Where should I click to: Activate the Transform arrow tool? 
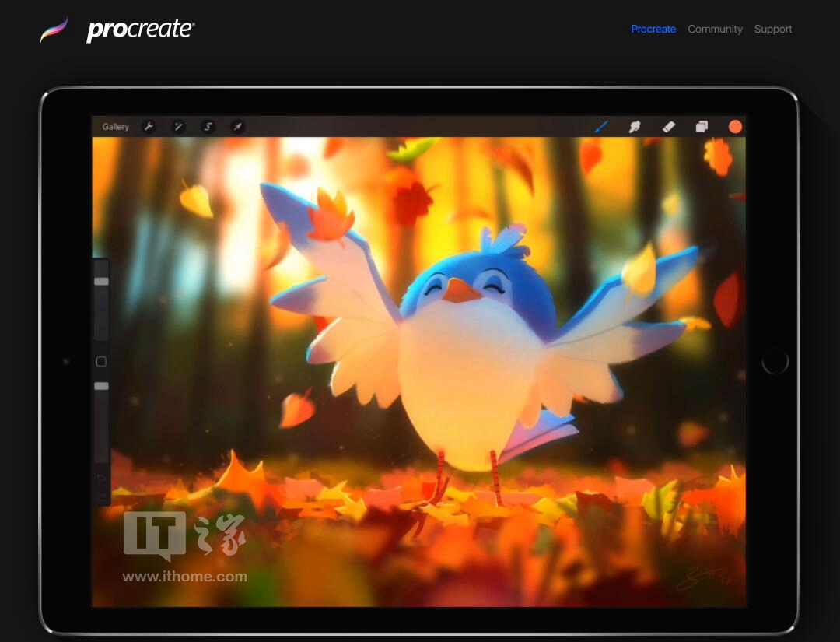(x=237, y=127)
